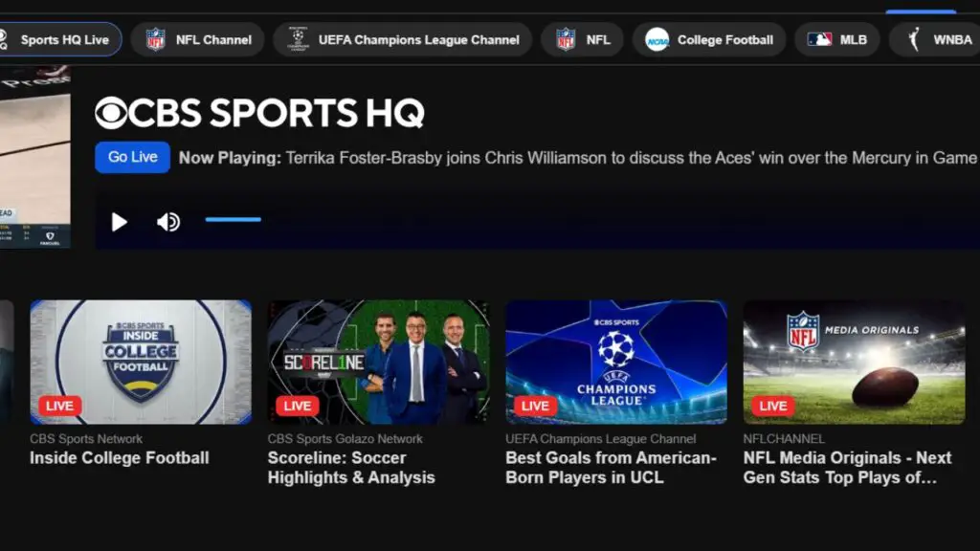Screen dimensions: 980x551
Task: Click the MLB logo icon
Action: click(x=819, y=40)
